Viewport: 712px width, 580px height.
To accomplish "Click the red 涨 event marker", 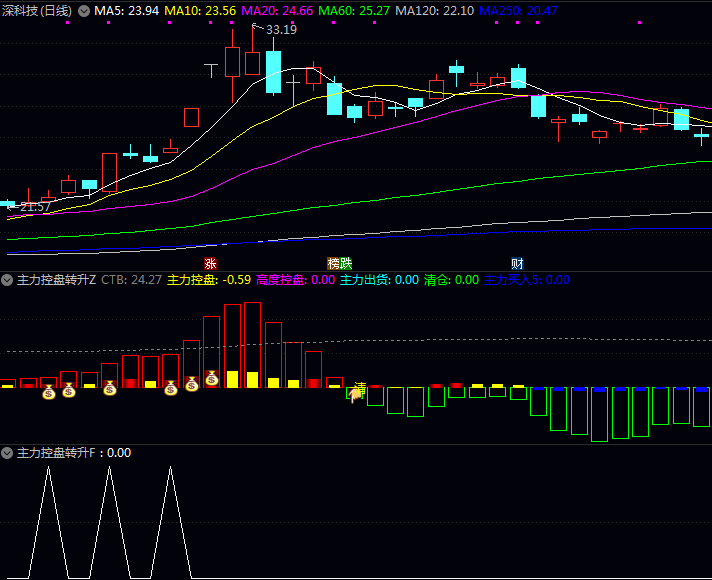I will (210, 264).
